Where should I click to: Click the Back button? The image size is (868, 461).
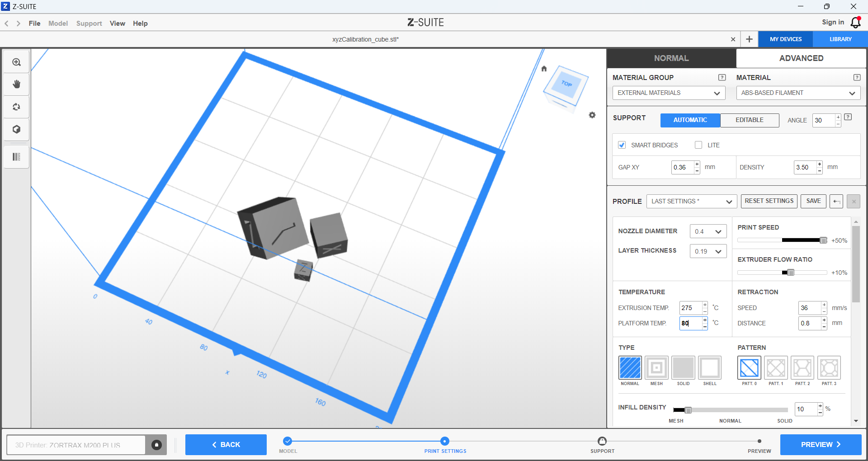pyautogui.click(x=226, y=445)
